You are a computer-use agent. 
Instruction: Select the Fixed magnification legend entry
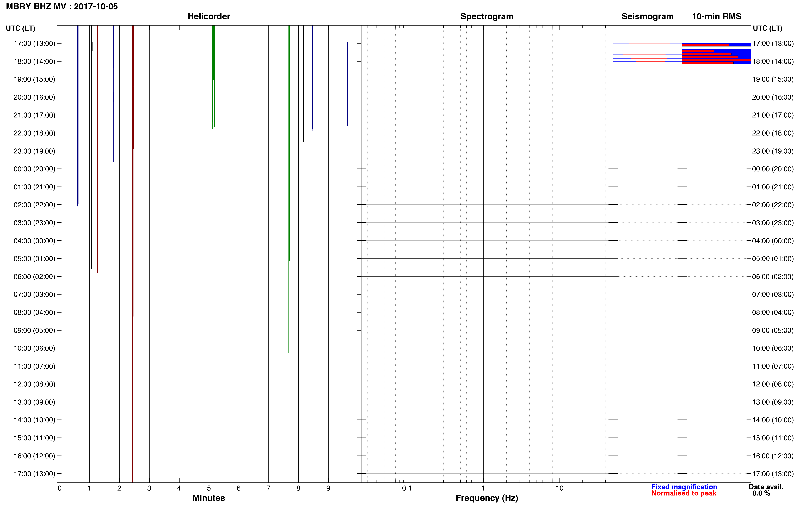click(x=684, y=487)
